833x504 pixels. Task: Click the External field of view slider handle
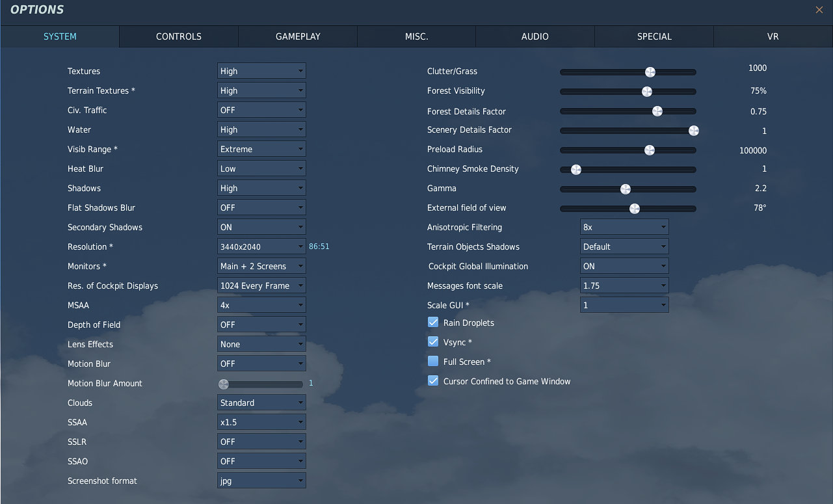[634, 209]
